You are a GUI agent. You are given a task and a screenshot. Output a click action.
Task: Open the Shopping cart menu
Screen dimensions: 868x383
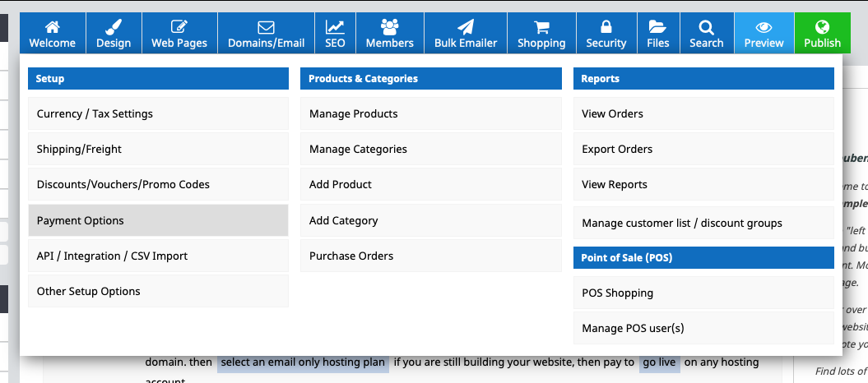tap(541, 33)
